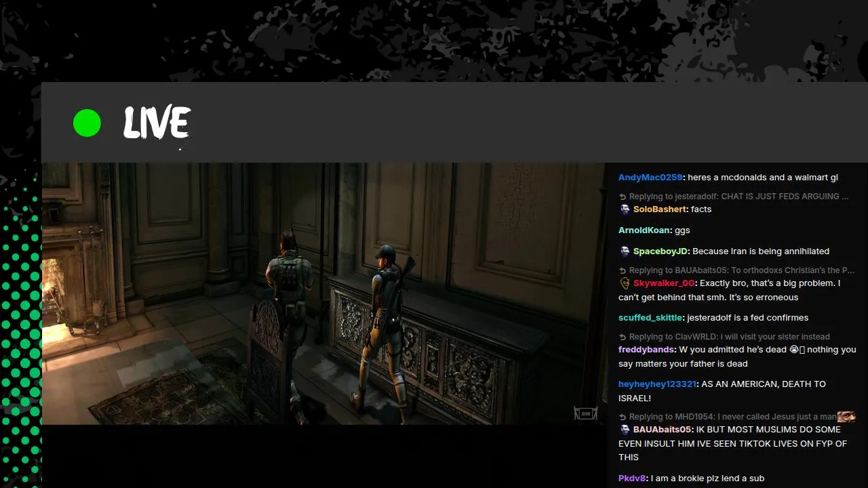Open SoloBashert's username in chat
Screen dimensions: 868x488
[x=660, y=209]
